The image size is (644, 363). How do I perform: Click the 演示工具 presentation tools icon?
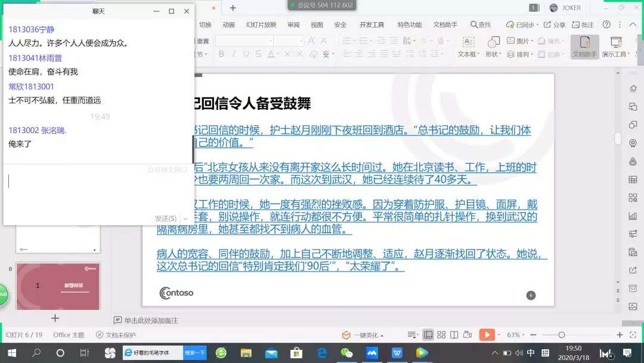point(615,46)
